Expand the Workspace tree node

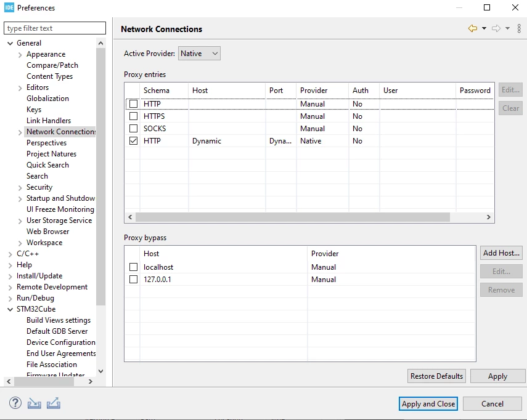[20, 243]
